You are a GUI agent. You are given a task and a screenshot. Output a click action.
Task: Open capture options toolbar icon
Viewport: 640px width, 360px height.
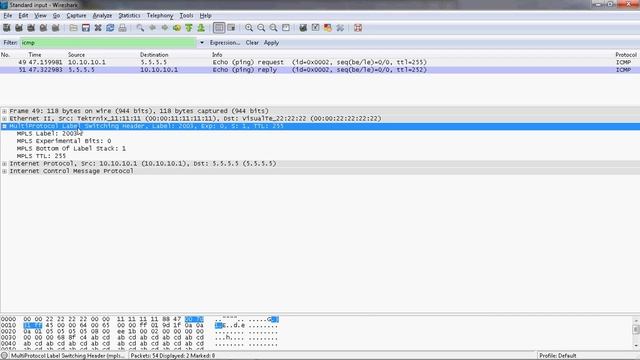tap(19, 28)
